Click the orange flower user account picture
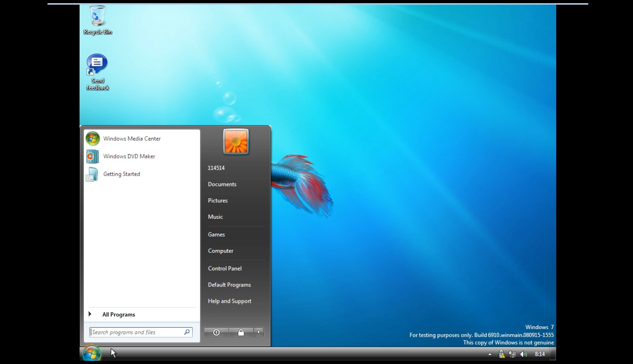The image size is (633, 364). coord(236,142)
